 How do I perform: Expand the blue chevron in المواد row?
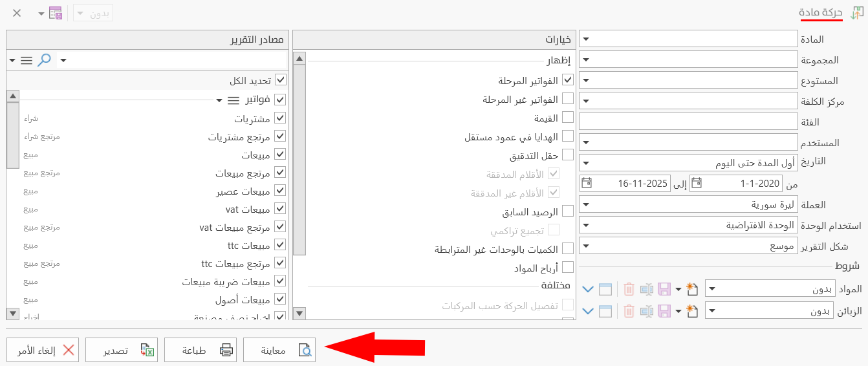588,289
